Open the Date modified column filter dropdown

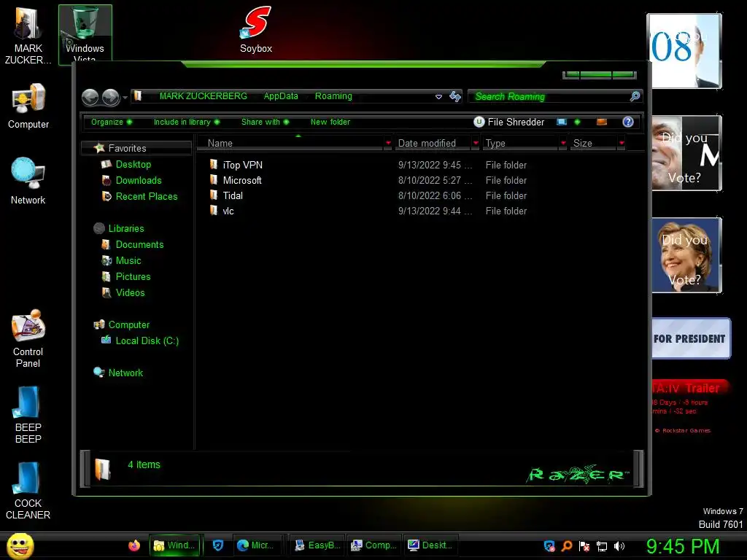(x=476, y=143)
